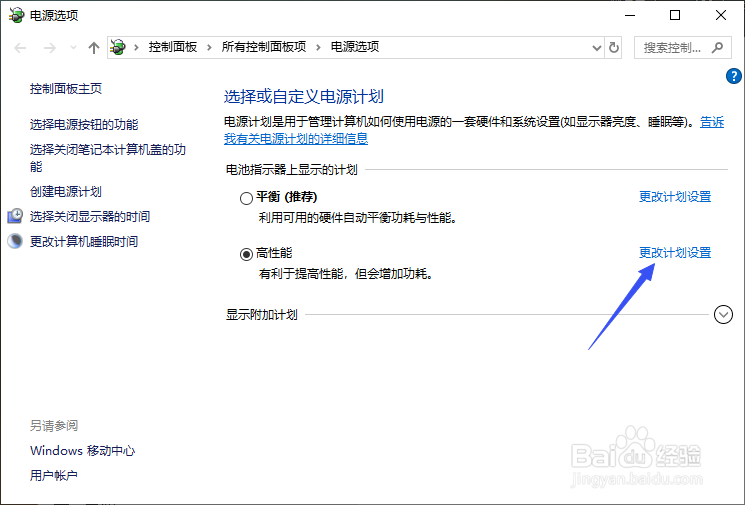
Task: Click the moon sleep icon in sidebar
Action: point(15,241)
